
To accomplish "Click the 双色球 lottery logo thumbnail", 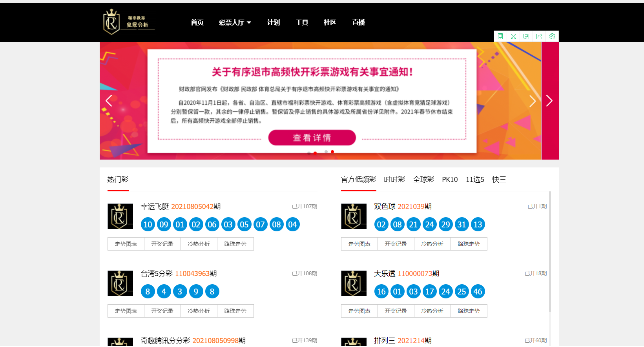I will [x=354, y=216].
